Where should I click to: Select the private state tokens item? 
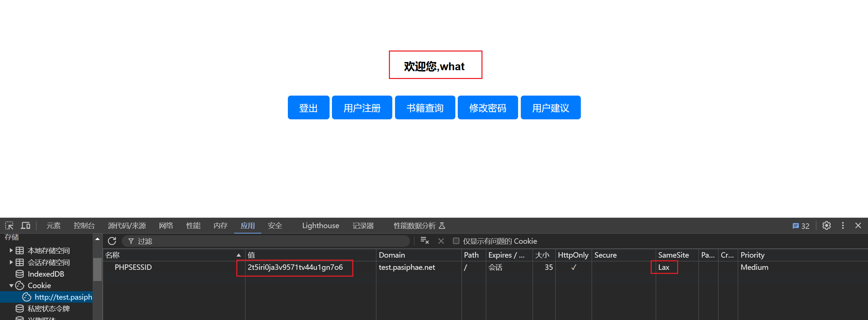tap(48, 308)
